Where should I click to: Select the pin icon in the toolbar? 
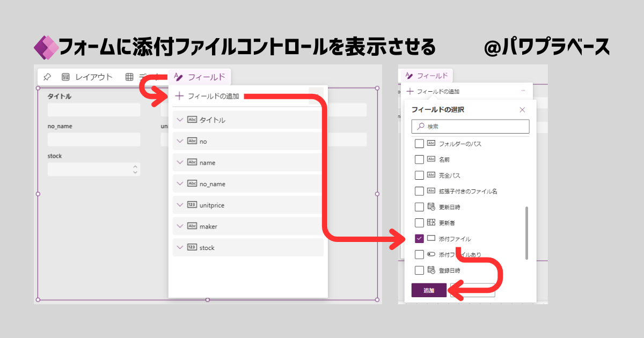click(47, 77)
